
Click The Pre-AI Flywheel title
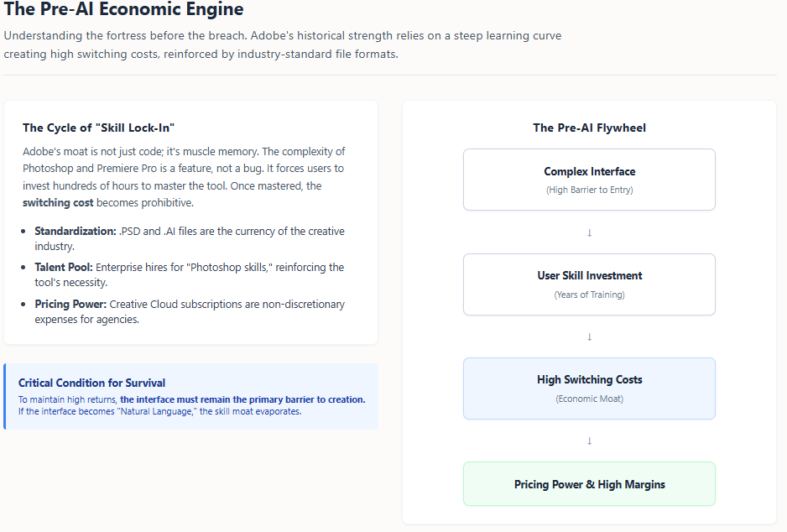[589, 128]
